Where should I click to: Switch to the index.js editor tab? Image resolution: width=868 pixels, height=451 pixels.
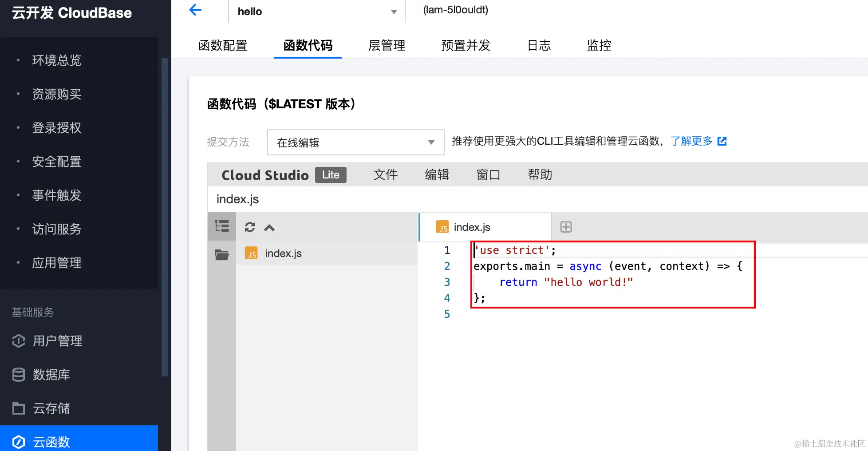click(485, 227)
